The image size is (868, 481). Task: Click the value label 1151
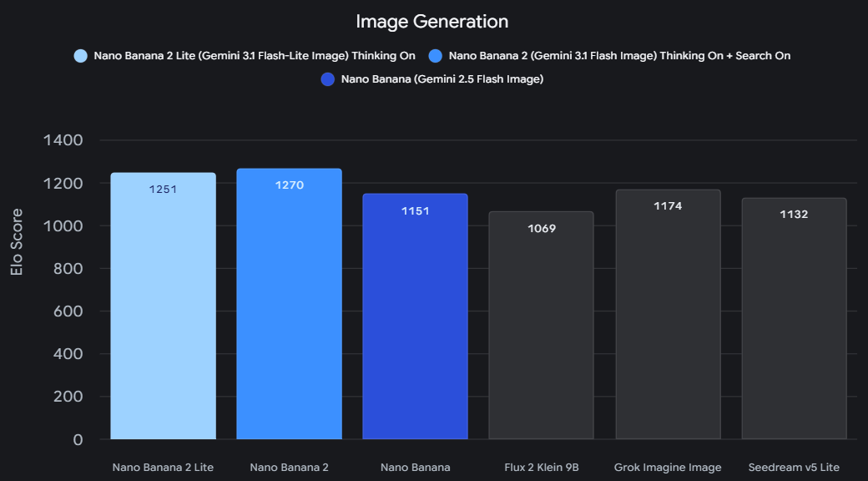point(415,211)
